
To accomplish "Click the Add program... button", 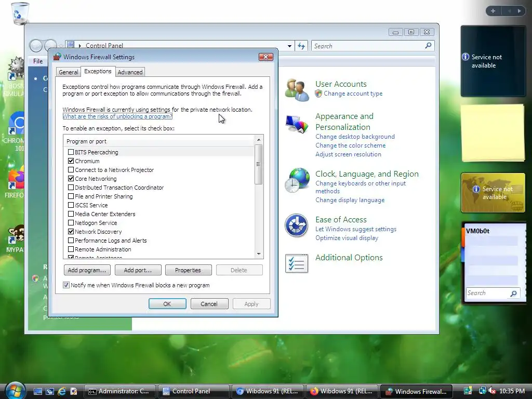I will [x=87, y=270].
